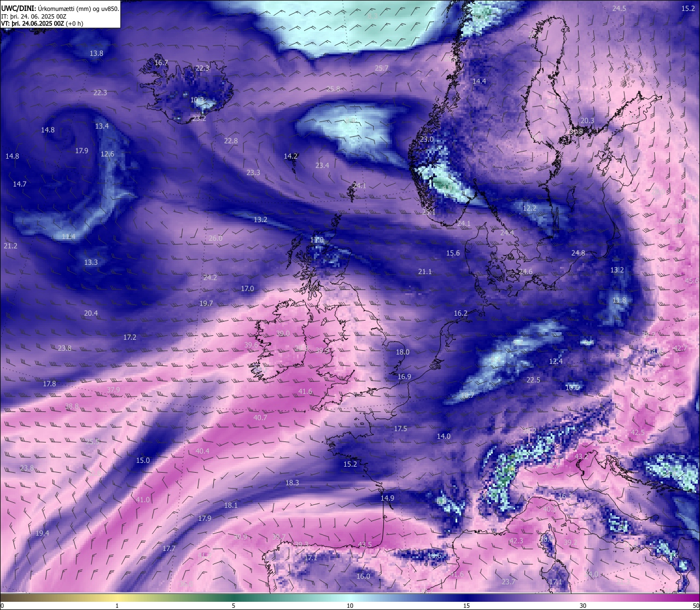Click the 22.5 value over central Europe
The image size is (700, 610).
tap(533, 380)
